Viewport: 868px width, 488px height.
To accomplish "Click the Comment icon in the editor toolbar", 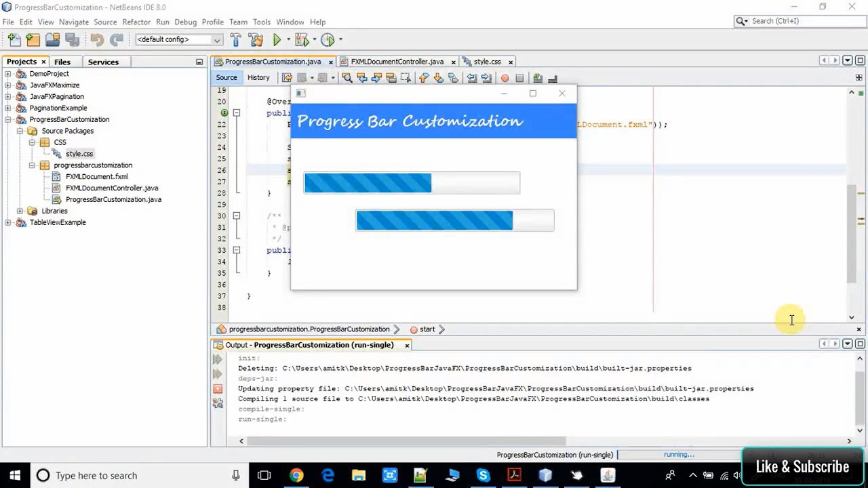I will 538,78.
